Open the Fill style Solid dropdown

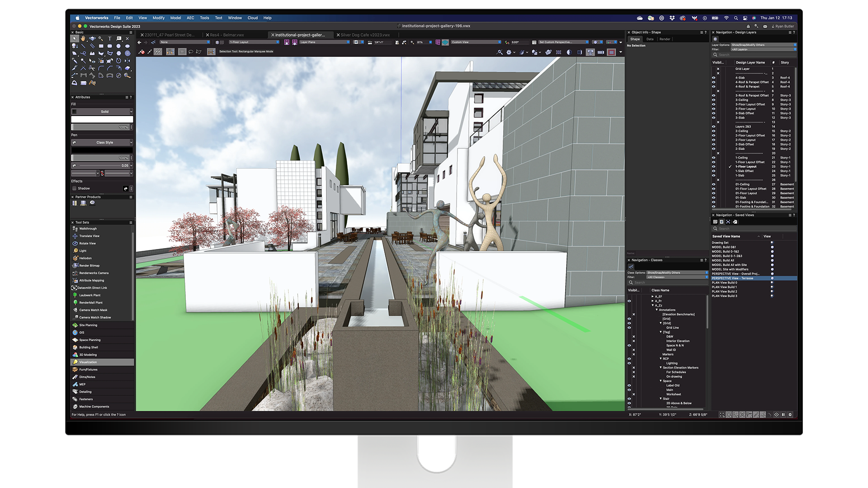[102, 112]
